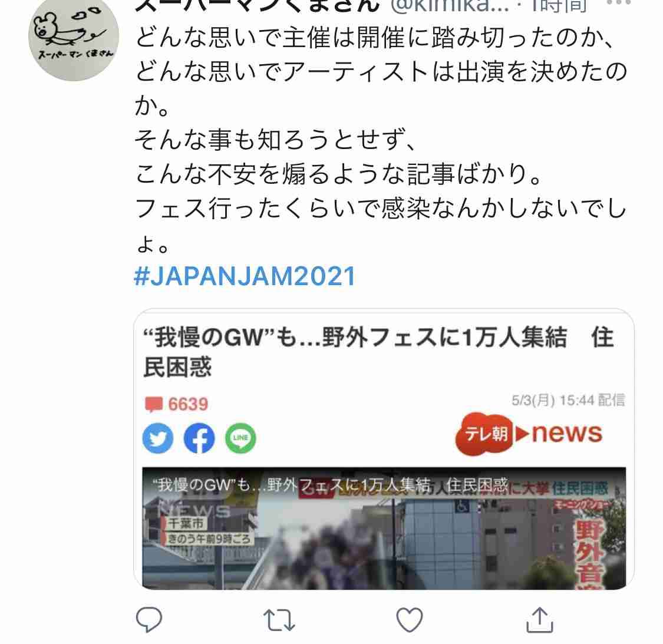Open the #JAPANJAM2021 hashtag

(x=245, y=276)
